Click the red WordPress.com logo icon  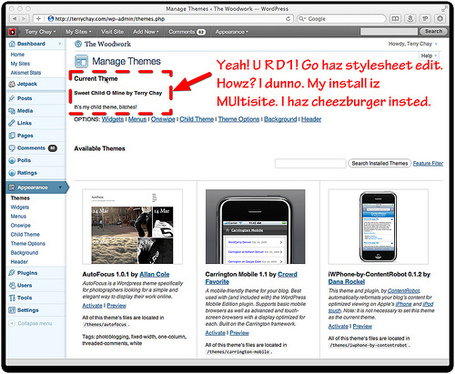click(x=12, y=32)
